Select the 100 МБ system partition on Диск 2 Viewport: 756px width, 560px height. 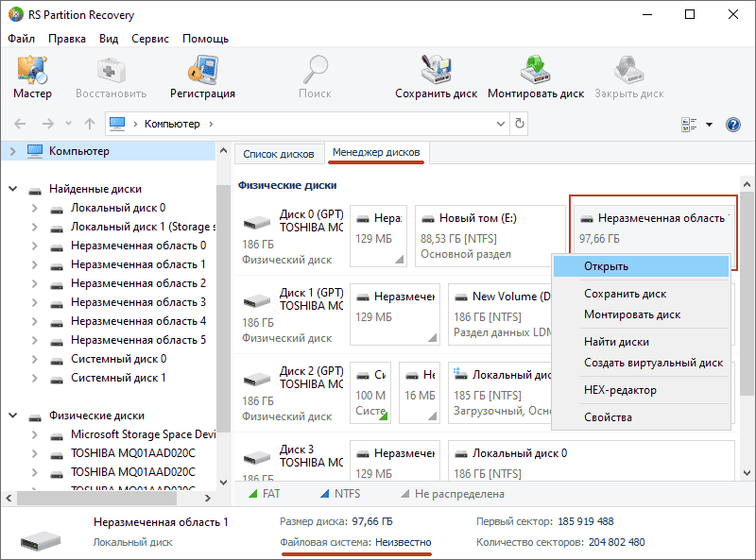(x=370, y=393)
